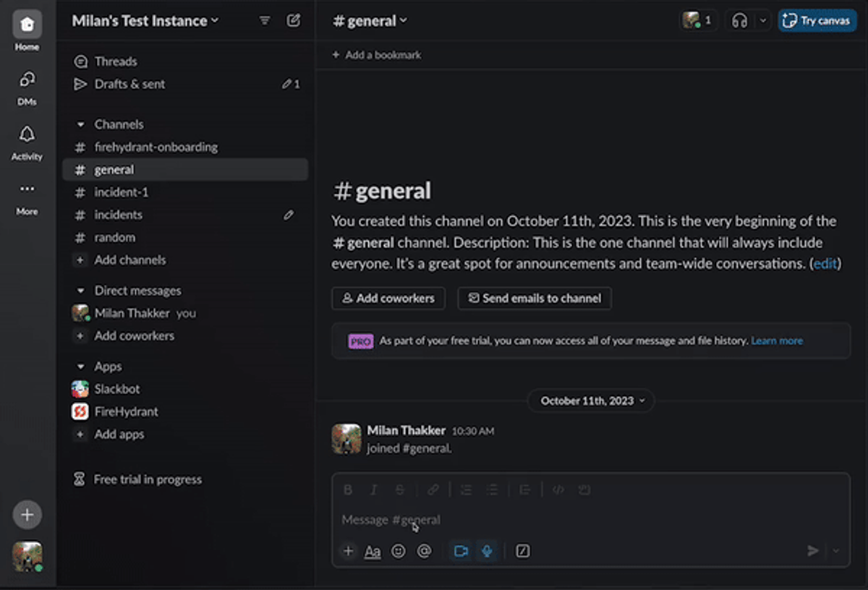Toggle italic formatting
This screenshot has width=868, height=590.
(373, 489)
